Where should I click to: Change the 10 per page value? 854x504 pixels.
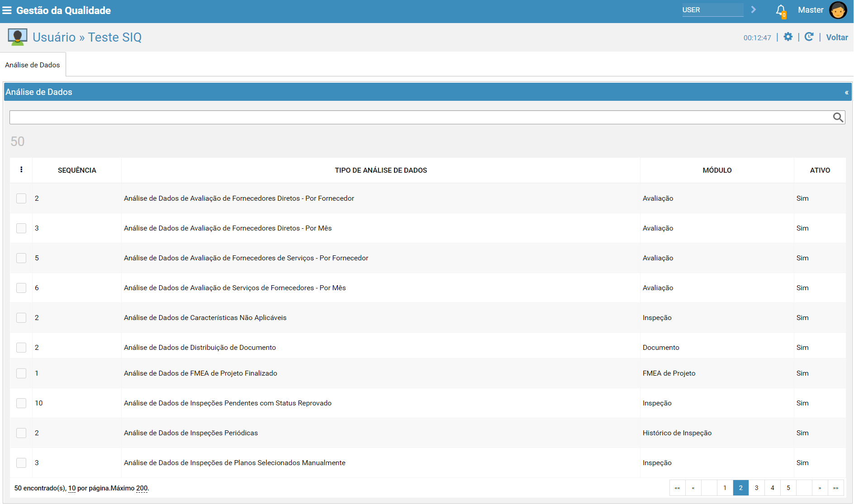click(x=72, y=488)
